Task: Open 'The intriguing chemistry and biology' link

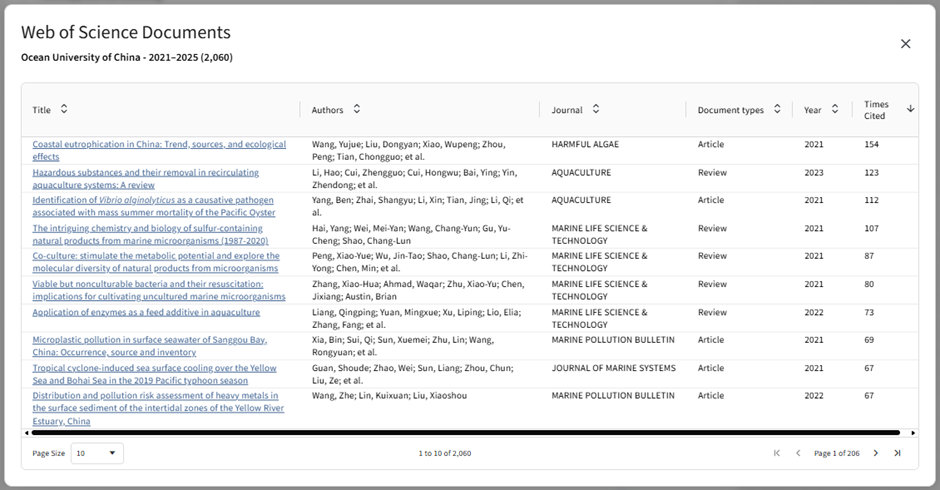Action: (150, 235)
